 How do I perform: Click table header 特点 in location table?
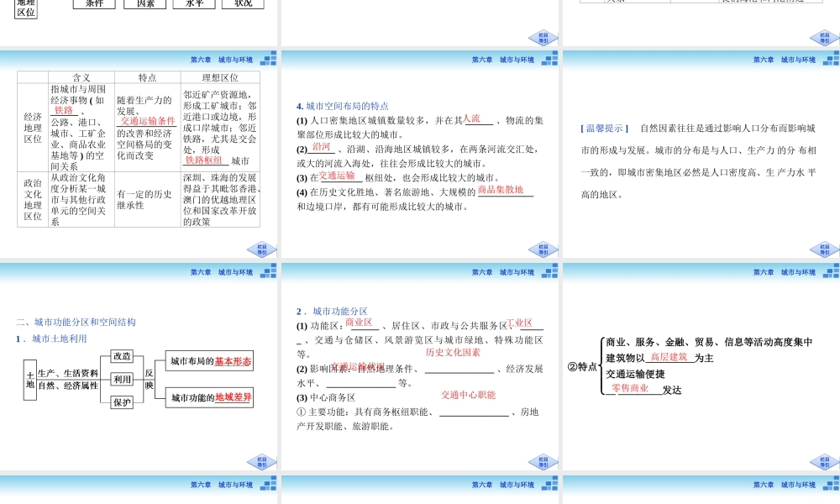[x=147, y=77]
